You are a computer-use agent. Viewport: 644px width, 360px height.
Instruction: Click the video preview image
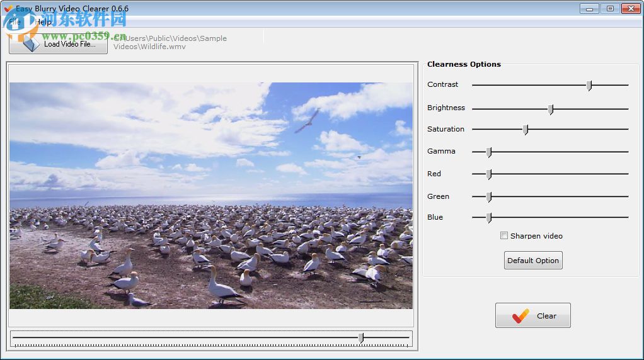211,195
